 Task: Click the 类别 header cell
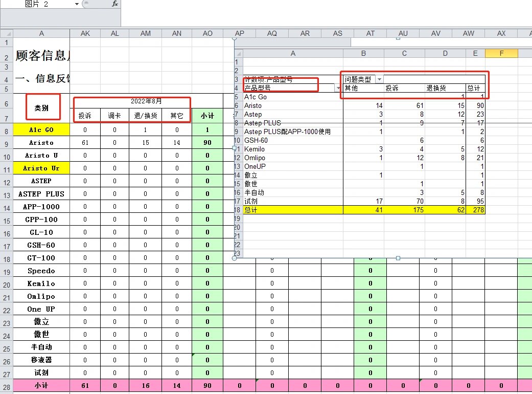(x=41, y=108)
